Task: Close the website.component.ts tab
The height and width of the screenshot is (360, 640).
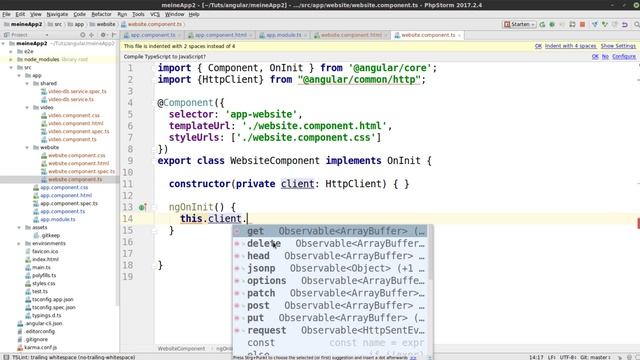Action: (x=460, y=36)
